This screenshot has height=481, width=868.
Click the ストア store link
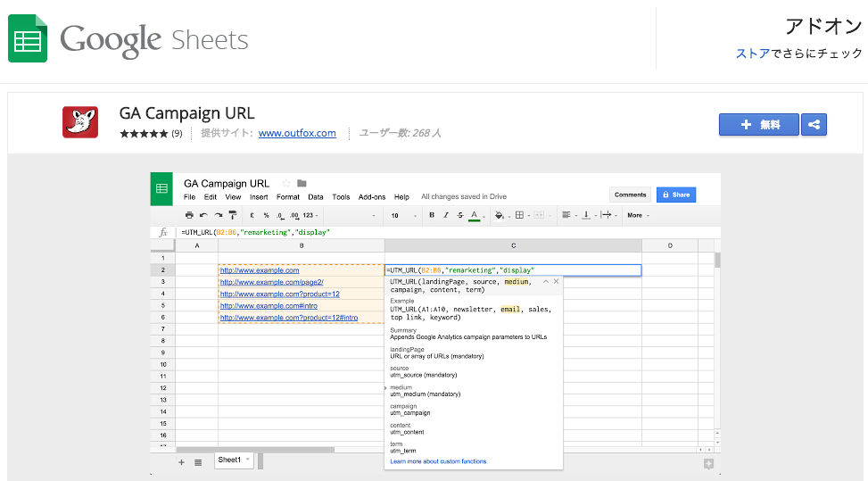click(753, 54)
